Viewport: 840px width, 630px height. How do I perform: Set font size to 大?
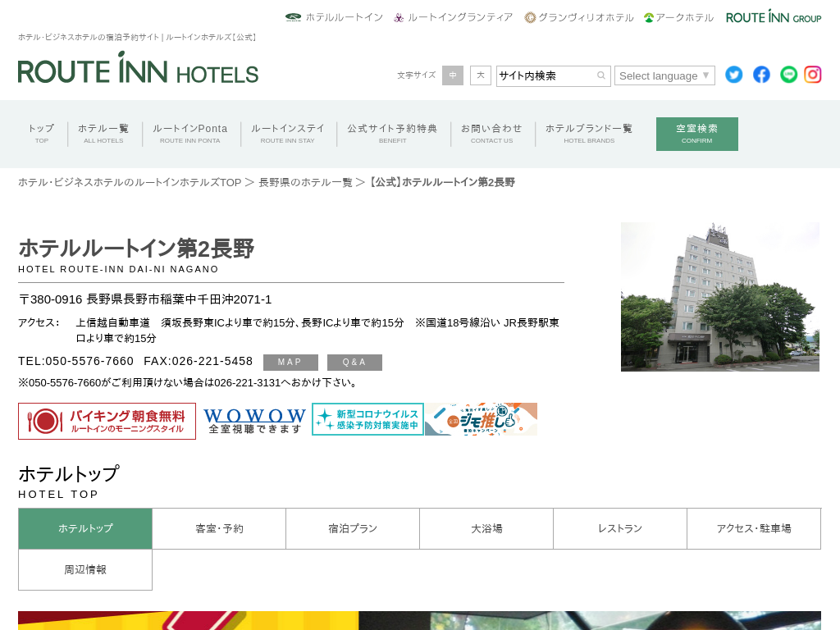[x=481, y=75]
